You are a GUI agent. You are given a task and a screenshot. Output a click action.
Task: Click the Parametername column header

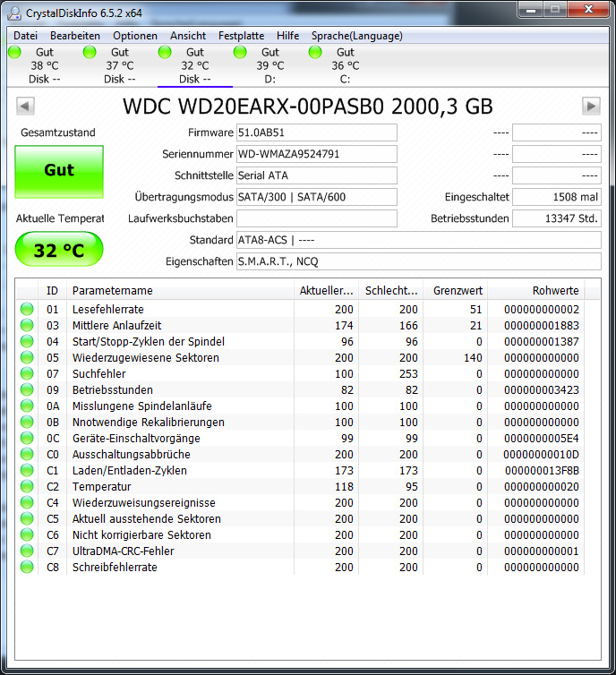[x=180, y=291]
